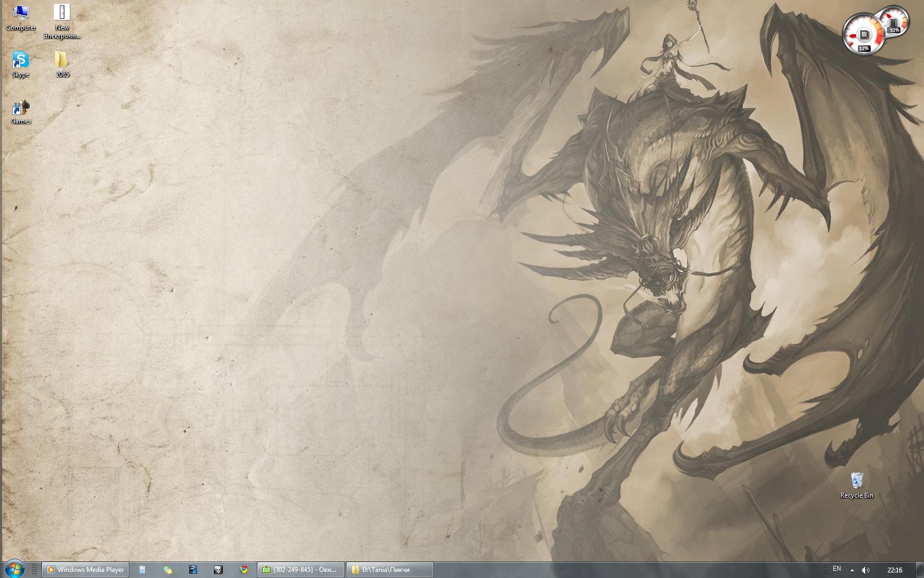The height and width of the screenshot is (578, 924).
Task: Open the Games desktop shortcut
Action: pyautogui.click(x=21, y=112)
